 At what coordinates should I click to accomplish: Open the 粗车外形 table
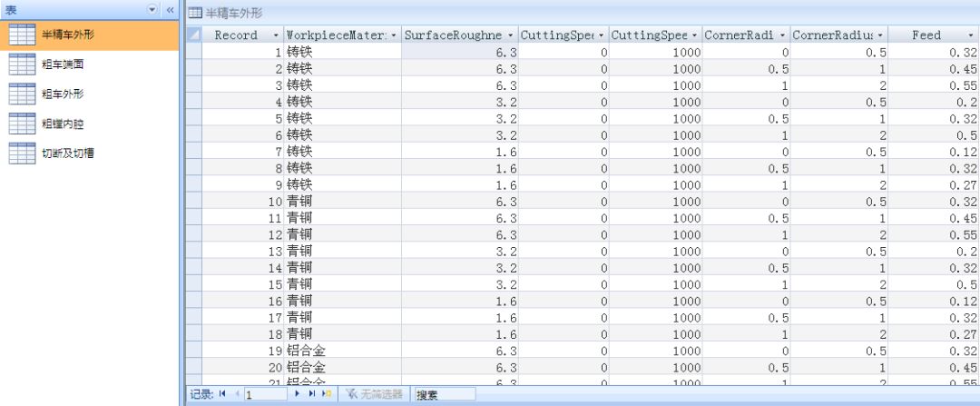tap(68, 94)
